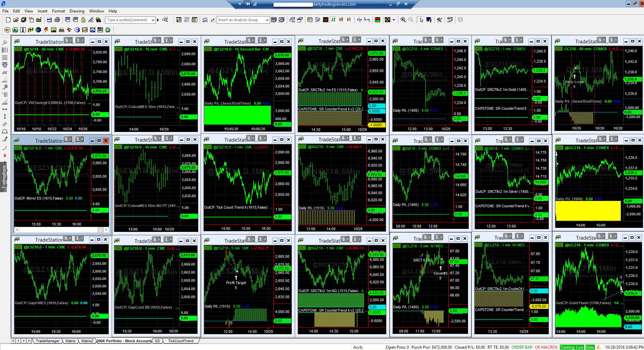
Task: Select the vertical arrows drawing tool in the sidebar
Action: point(5,116)
